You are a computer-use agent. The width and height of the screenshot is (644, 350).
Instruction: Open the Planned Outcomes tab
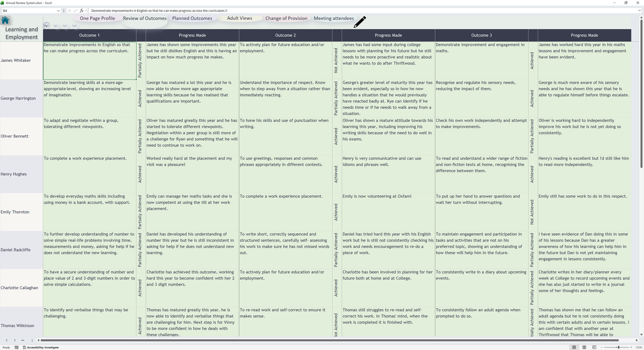(x=192, y=18)
